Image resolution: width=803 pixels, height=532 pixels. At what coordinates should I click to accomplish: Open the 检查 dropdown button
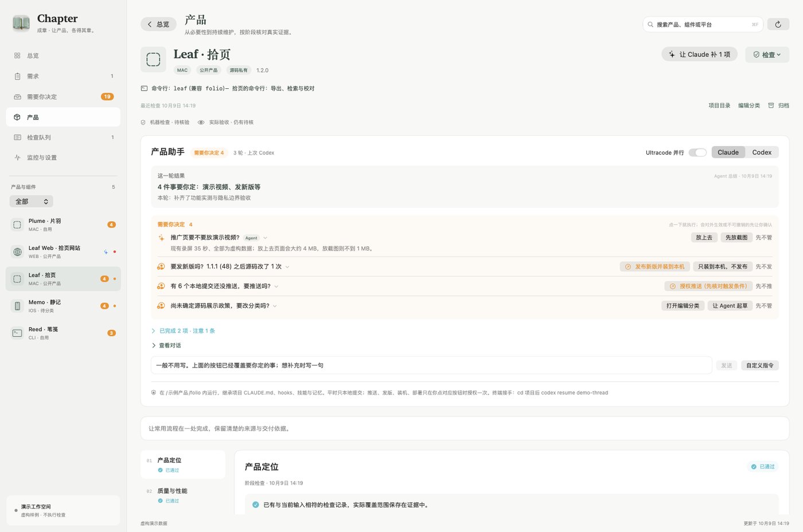[767, 54]
